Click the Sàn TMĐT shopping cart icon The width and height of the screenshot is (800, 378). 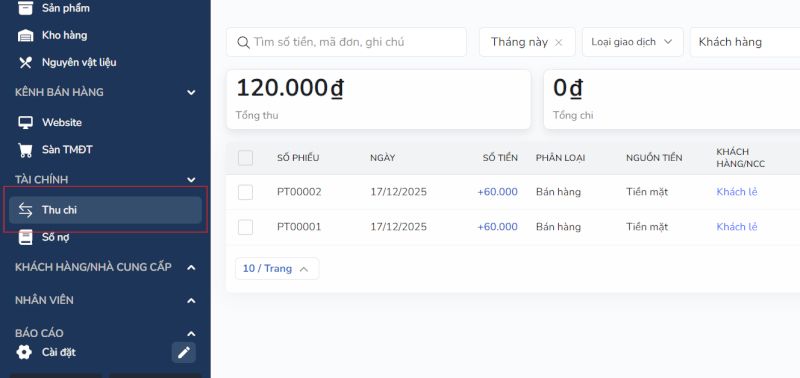[x=25, y=150]
